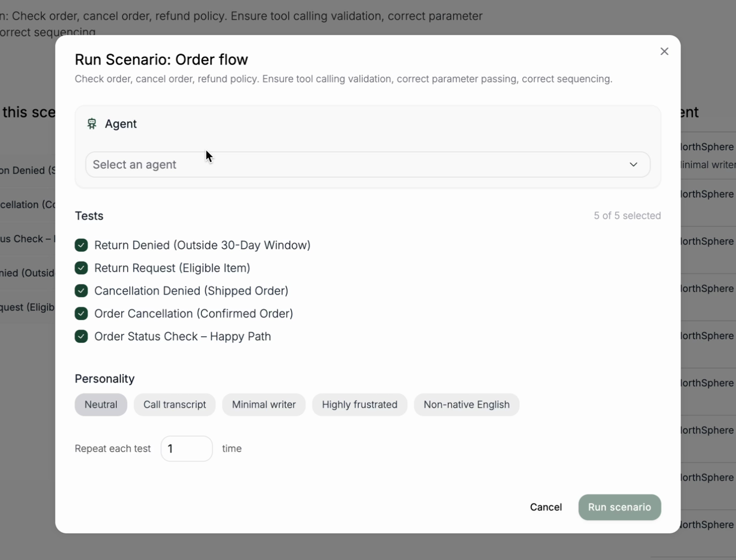Choose the Call transcript personality

(x=174, y=405)
